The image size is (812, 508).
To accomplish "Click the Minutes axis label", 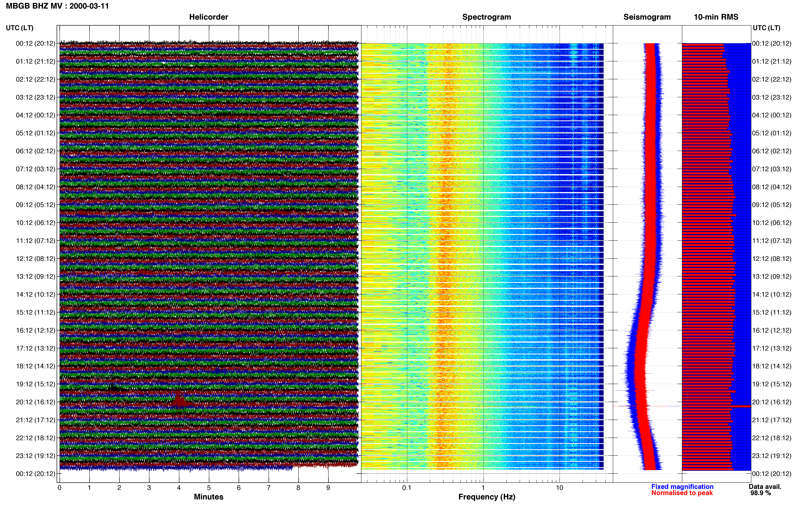I will coord(209,497).
